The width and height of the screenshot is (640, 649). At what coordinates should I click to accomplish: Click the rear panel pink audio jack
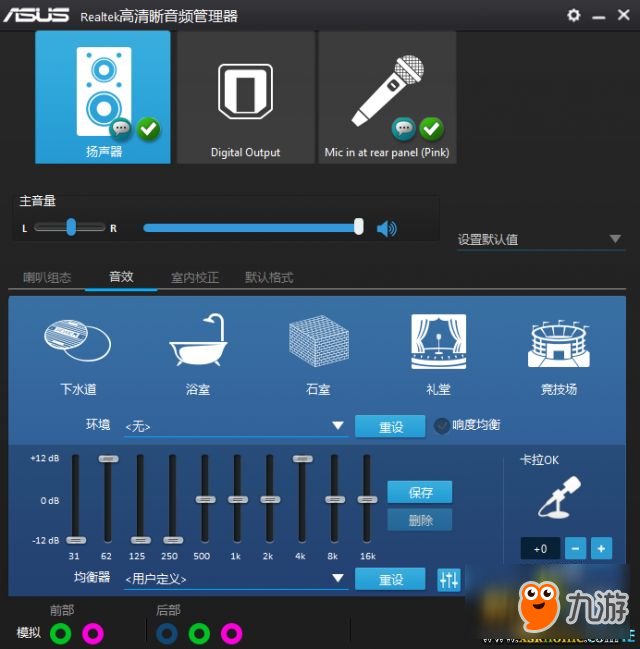click(x=232, y=633)
